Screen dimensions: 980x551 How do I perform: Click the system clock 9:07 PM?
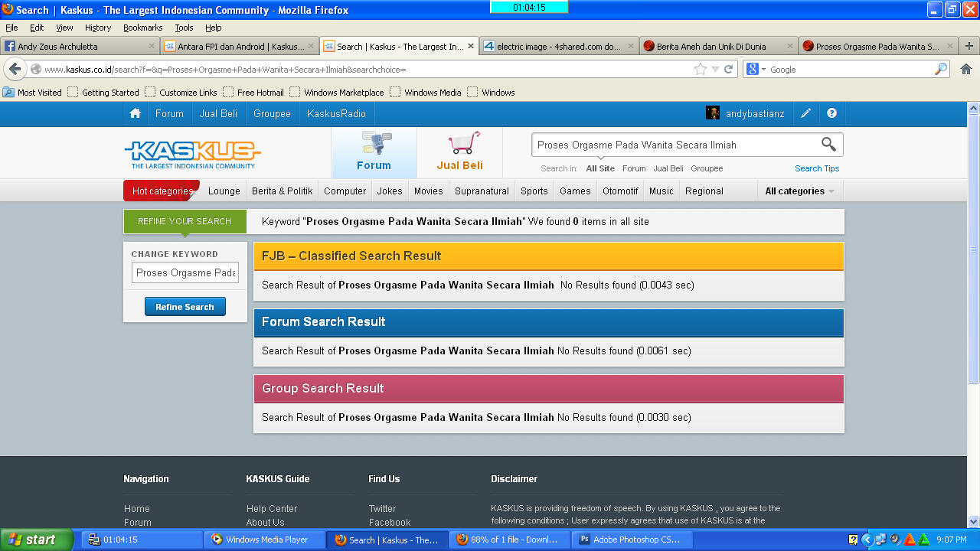[x=952, y=540]
